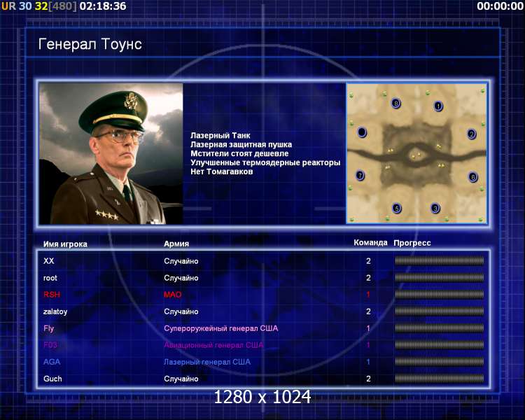Viewport: 525px width, 420px height.
Task: Click team number 1 for player AGA
Action: click(x=368, y=362)
